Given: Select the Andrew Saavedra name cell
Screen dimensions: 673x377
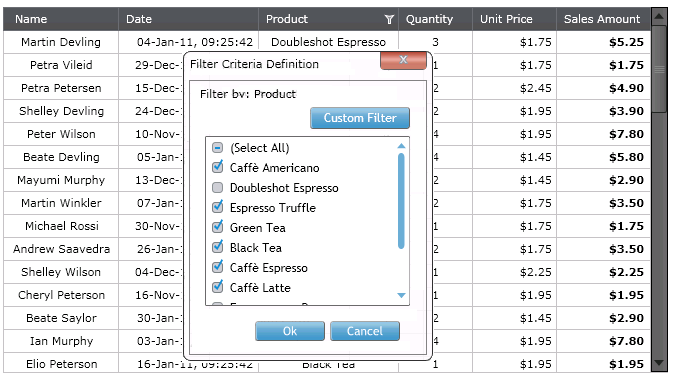Looking at the screenshot, I should pyautogui.click(x=61, y=249).
